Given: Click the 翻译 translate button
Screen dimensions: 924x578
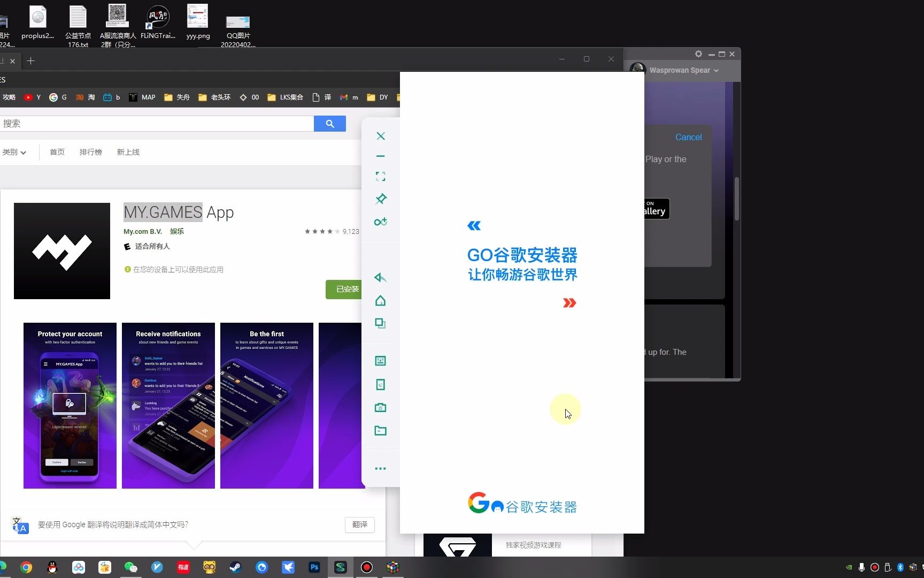Looking at the screenshot, I should tap(360, 524).
